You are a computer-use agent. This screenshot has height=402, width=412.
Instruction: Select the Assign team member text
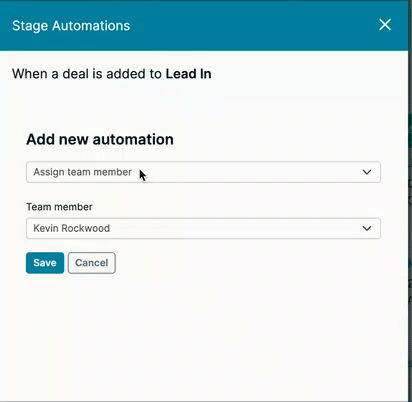tap(82, 172)
